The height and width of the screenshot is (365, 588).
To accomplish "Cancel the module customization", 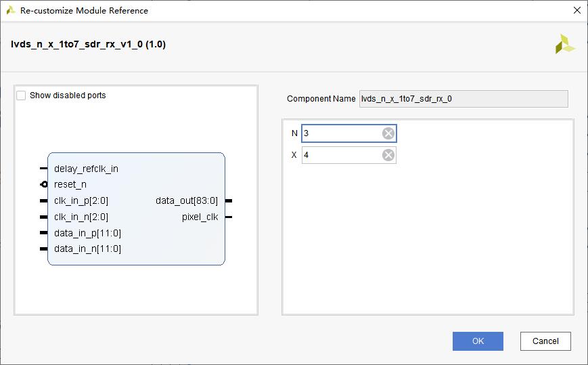I will pos(545,341).
